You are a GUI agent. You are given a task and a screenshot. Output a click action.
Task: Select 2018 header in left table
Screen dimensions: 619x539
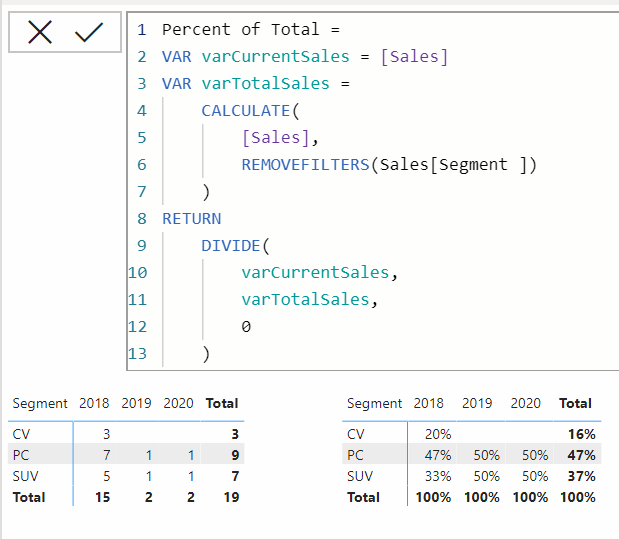94,403
